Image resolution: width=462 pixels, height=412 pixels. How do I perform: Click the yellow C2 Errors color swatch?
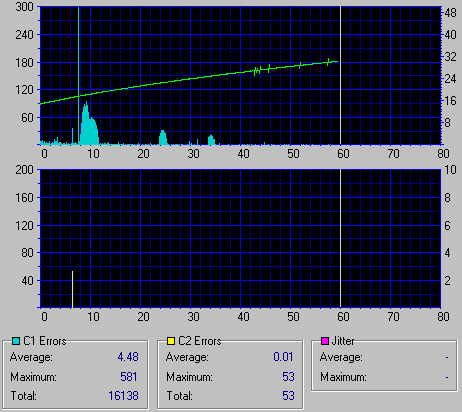click(171, 341)
